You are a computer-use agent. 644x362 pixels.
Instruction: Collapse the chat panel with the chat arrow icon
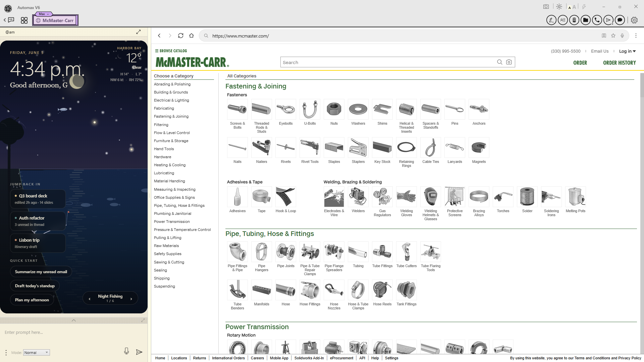pyautogui.click(x=9, y=20)
